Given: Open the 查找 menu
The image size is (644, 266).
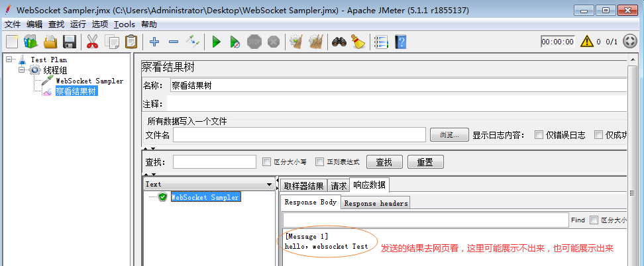Looking at the screenshot, I should pyautogui.click(x=56, y=24).
